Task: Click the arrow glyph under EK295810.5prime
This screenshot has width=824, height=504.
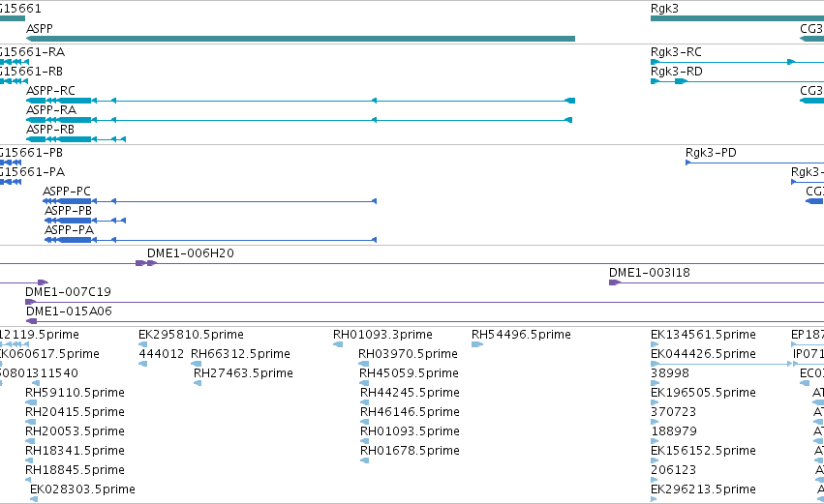Action: 142,344
